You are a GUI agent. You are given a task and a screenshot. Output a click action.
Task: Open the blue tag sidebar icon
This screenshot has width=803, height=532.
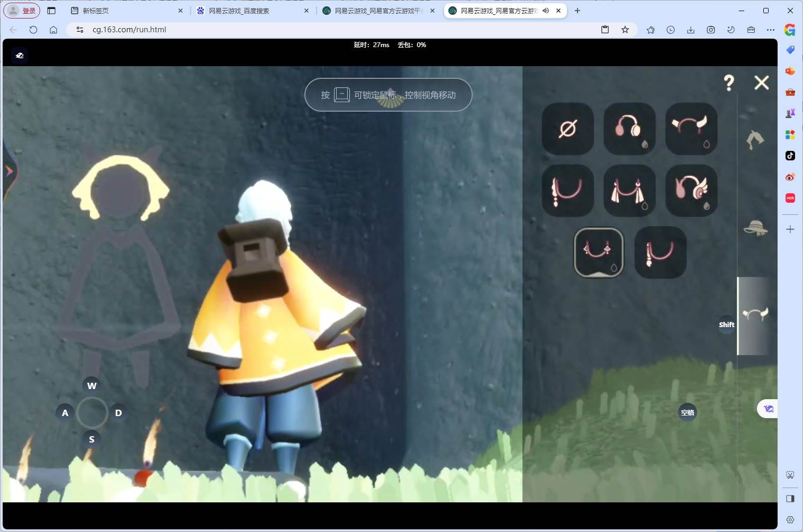pos(790,50)
